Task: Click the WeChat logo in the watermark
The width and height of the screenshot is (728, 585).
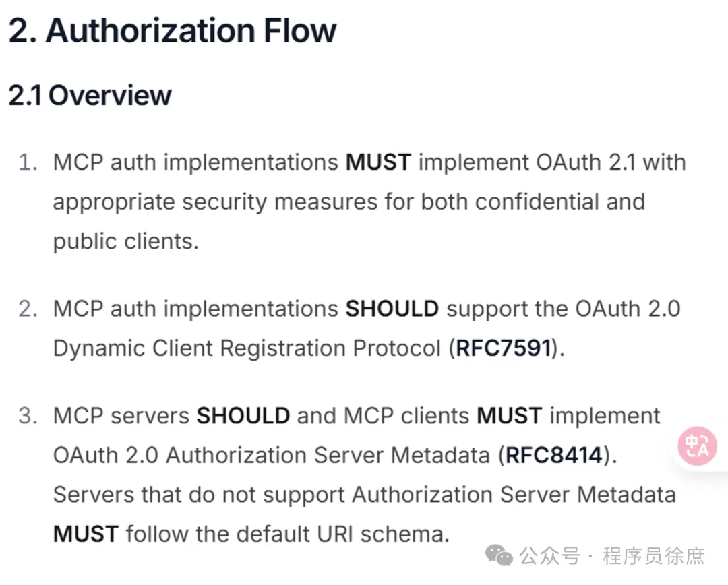Action: pos(500,555)
